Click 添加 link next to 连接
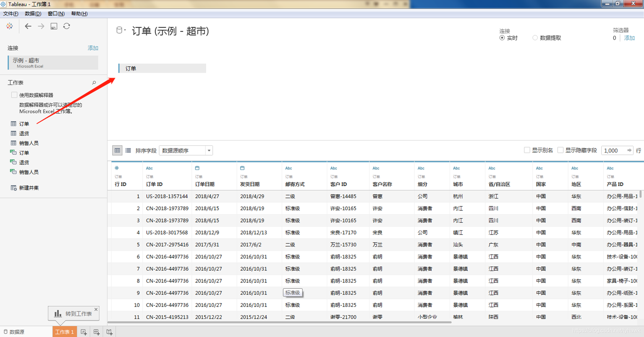This screenshot has width=644, height=337. click(x=93, y=48)
